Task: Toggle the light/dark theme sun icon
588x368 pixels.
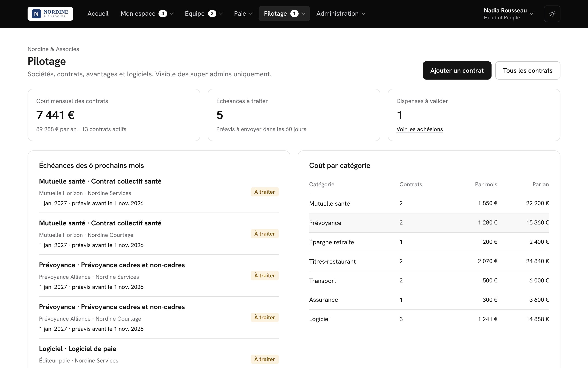Action: [x=552, y=14]
